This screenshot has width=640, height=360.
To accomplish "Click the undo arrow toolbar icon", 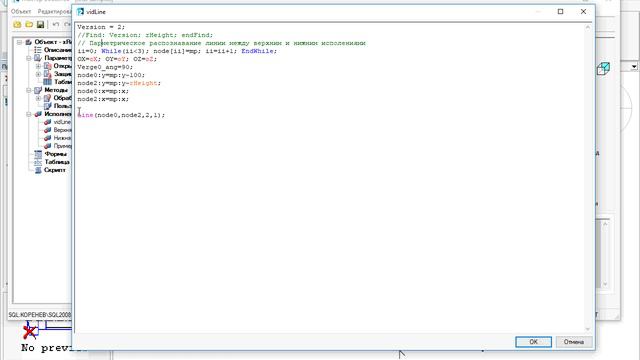I will point(56,24).
